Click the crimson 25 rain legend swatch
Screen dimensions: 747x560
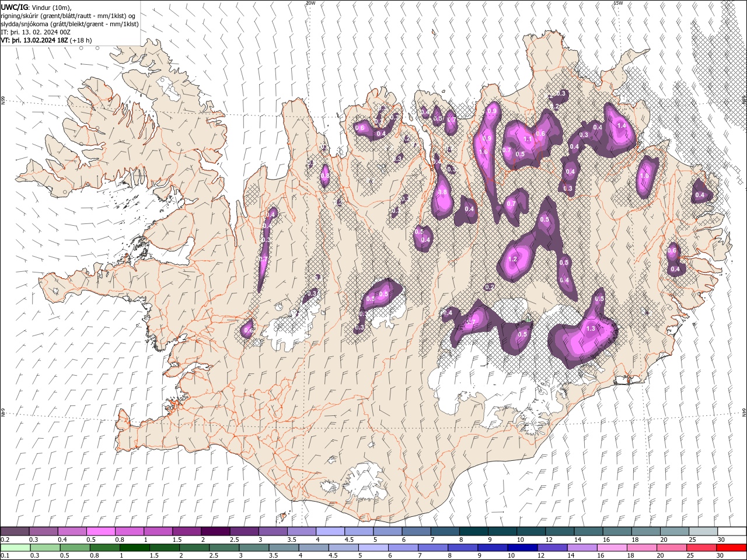[702, 548]
